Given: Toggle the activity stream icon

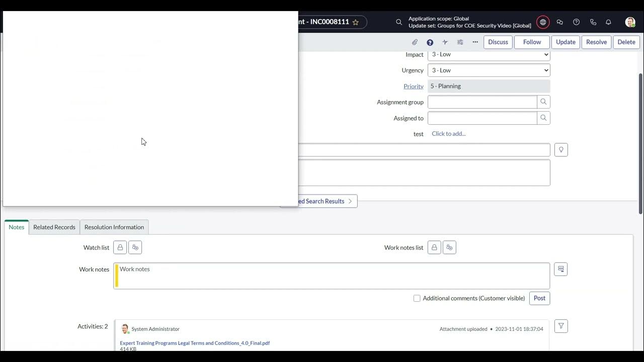Looking at the screenshot, I should pos(445,42).
